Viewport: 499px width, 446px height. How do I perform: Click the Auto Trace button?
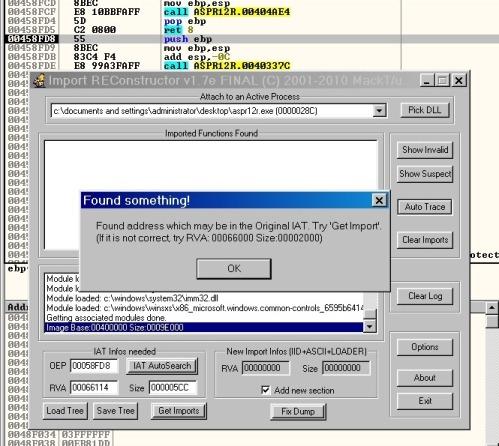(x=425, y=207)
